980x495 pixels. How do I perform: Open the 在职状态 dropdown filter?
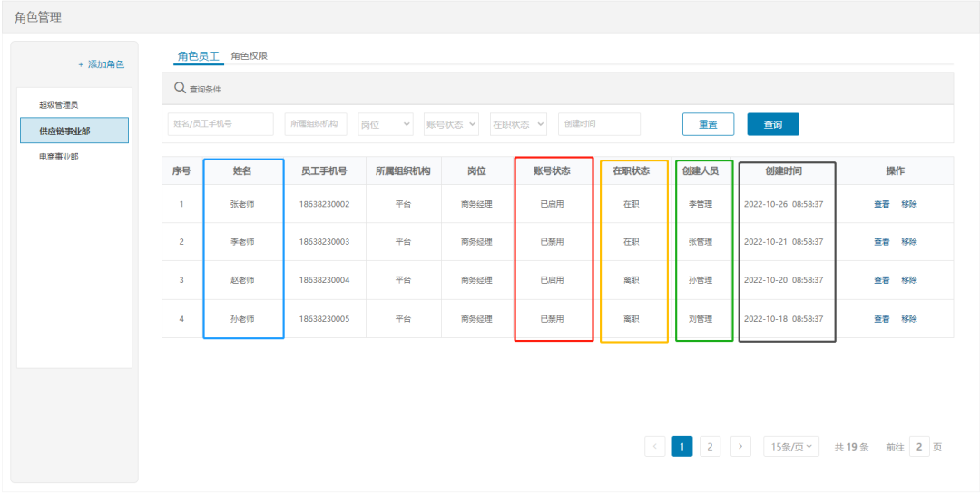[x=518, y=124]
